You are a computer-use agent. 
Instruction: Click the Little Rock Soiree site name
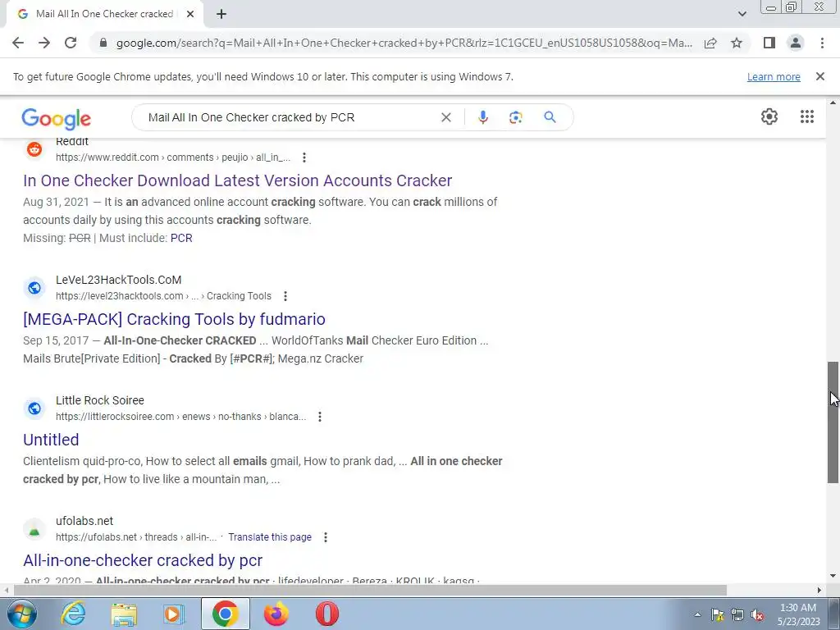pyautogui.click(x=99, y=400)
